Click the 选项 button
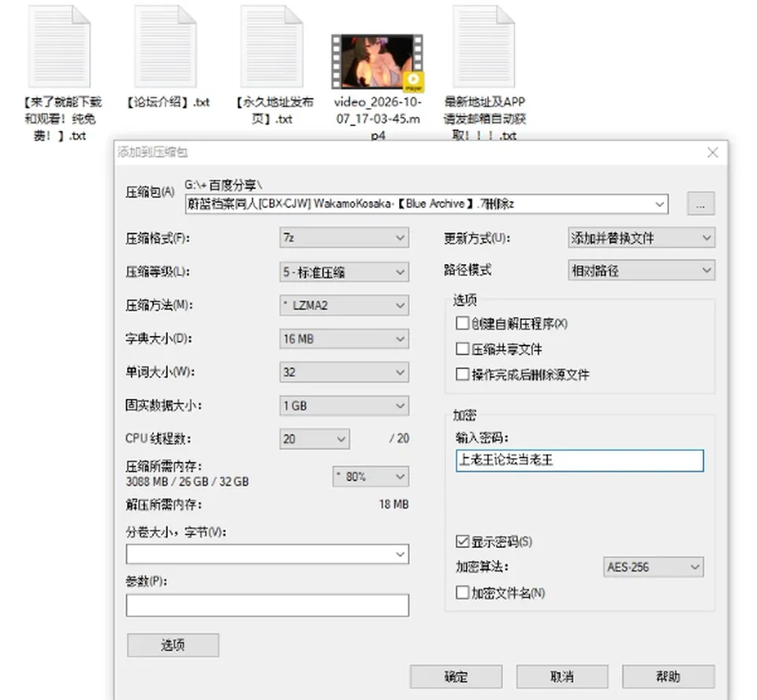Screen dimensions: 757x700 tap(173, 645)
